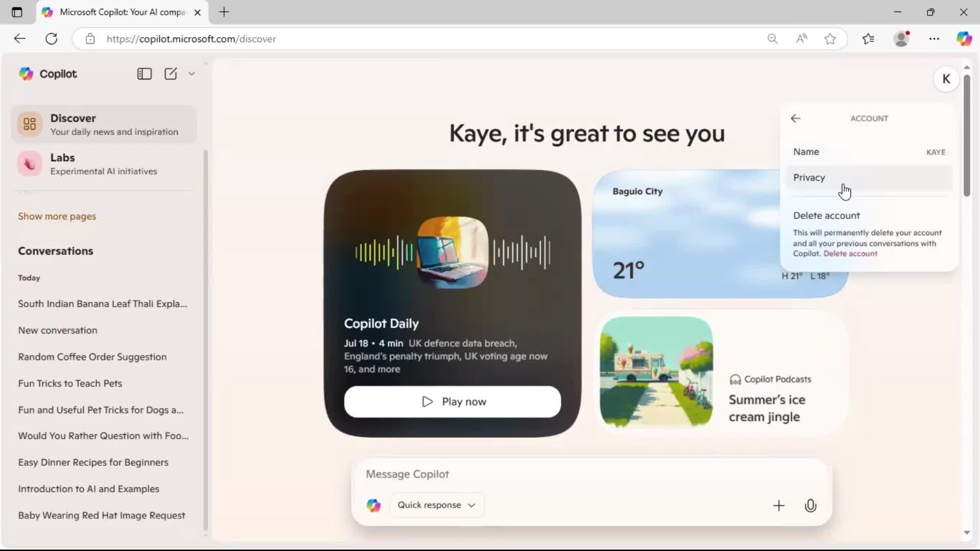
Task: Click the Copilot logo in sidebar
Action: pos(26,74)
